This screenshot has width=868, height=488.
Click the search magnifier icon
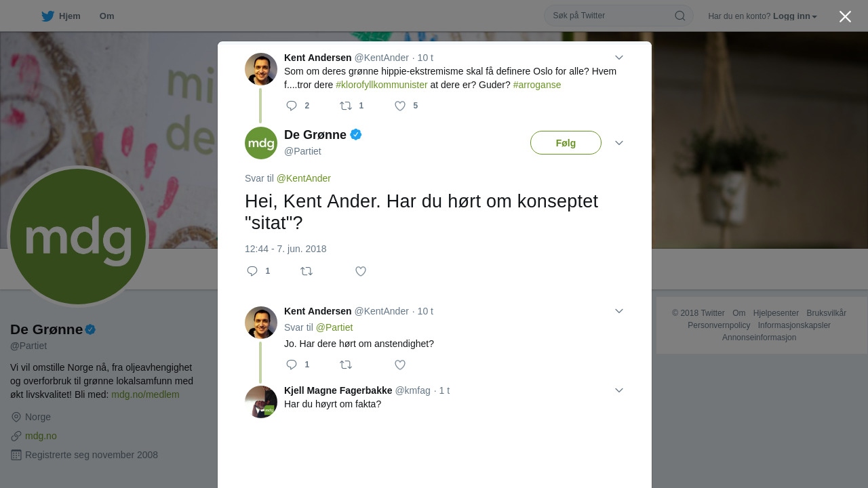pyautogui.click(x=680, y=16)
